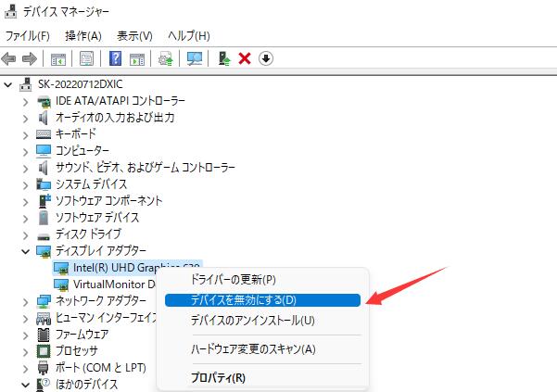Screen dimensions: 557x392
Task: Toggle the console tree pane icon
Action: click(x=58, y=59)
